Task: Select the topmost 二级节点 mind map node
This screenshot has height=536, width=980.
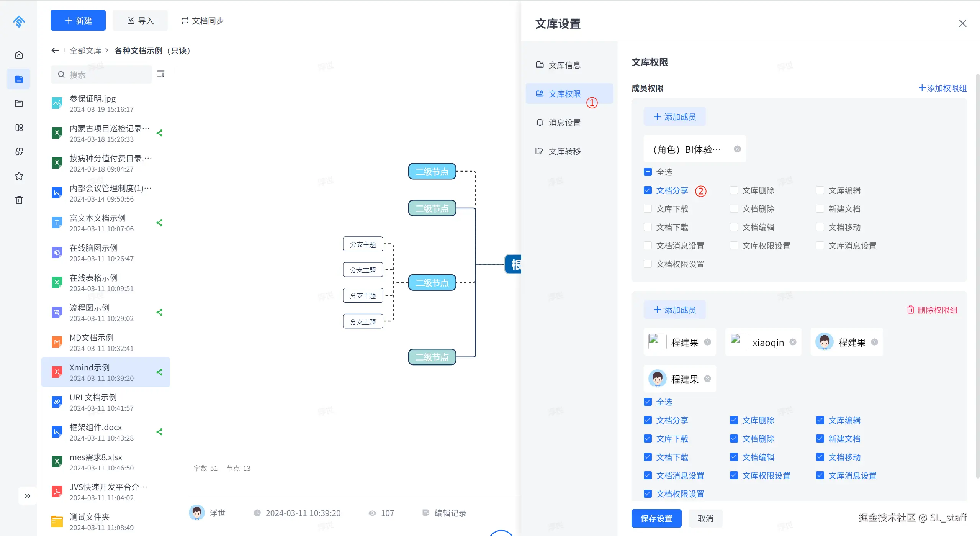Action: point(432,171)
